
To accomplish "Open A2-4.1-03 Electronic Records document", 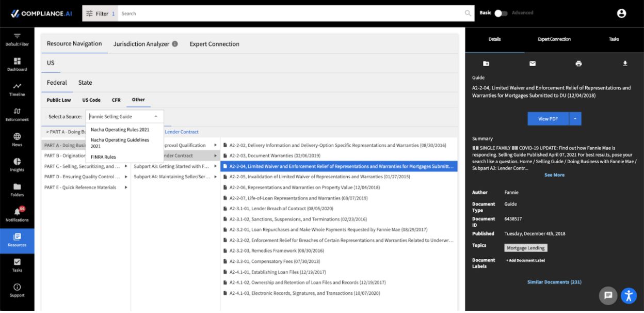I will [339, 293].
